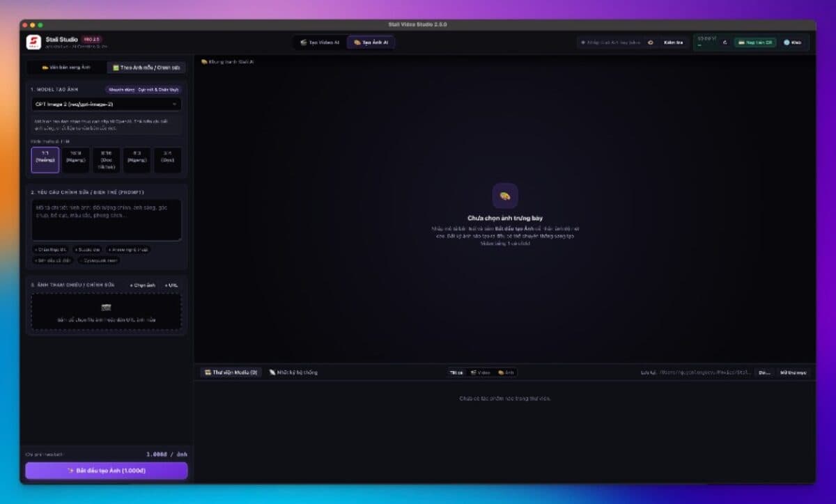
Task: Focus the prompt description text area
Action: pyautogui.click(x=107, y=220)
